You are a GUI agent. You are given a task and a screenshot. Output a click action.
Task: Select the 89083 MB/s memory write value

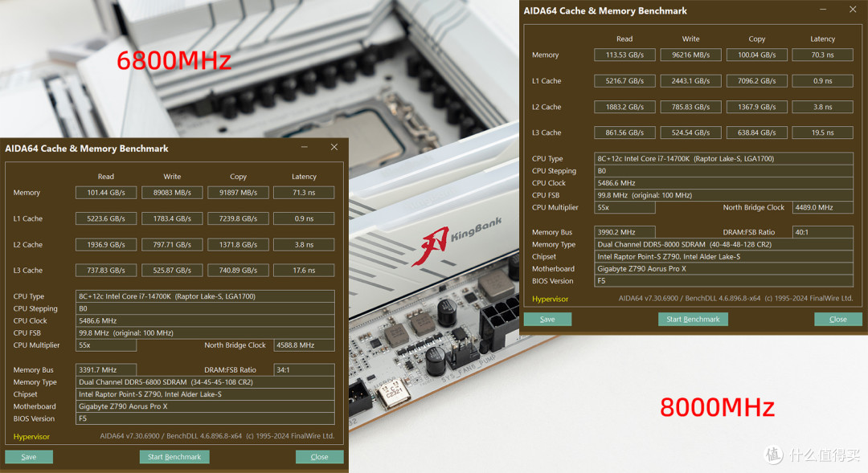tap(172, 193)
